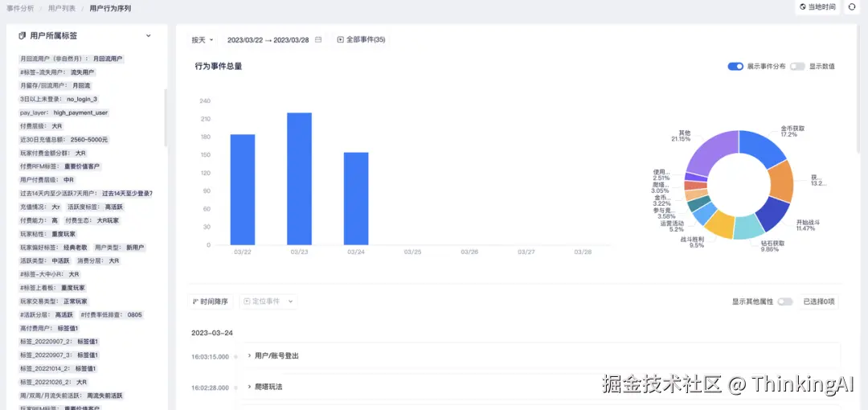This screenshot has width=868, height=410.
Task: Click the 流失用户 tag value
Action: (83, 72)
